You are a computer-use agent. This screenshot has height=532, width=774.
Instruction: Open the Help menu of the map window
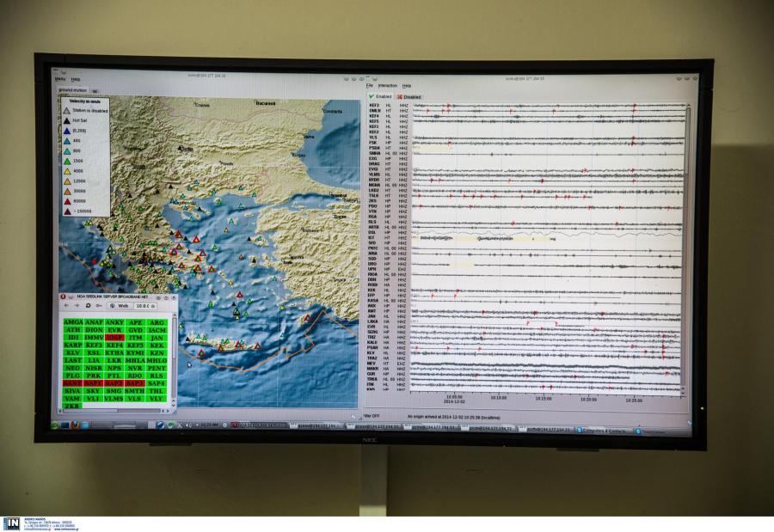pyautogui.click(x=76, y=79)
